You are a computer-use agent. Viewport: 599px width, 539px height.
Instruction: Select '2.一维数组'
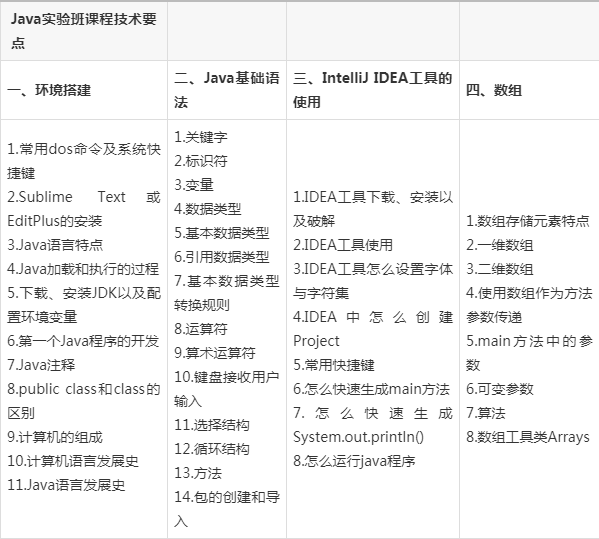[500, 245]
